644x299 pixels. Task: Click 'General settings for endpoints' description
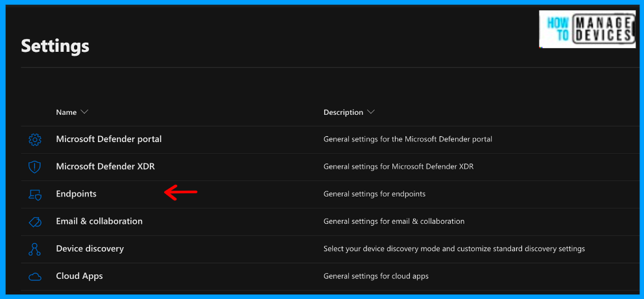[375, 194]
